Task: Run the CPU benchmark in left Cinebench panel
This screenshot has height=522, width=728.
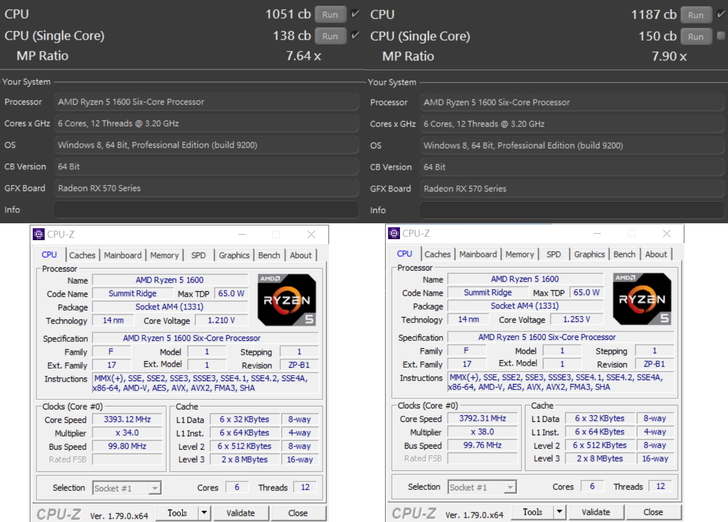Action: point(331,15)
